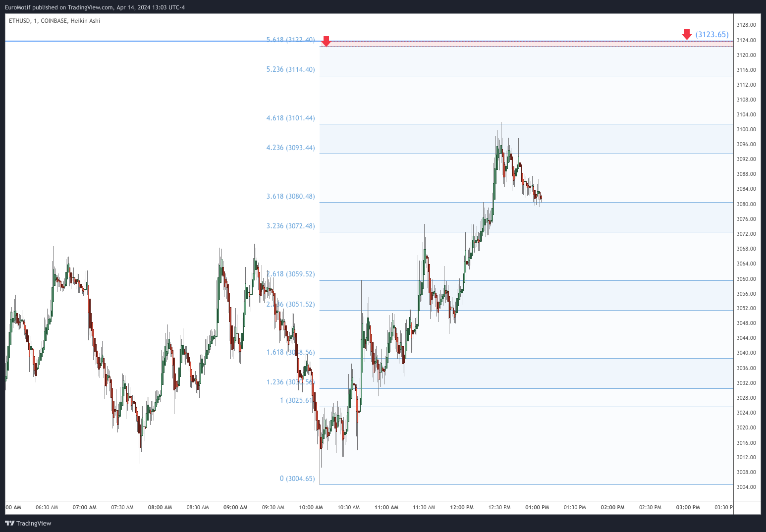
Task: Select the 3.618 (3080.48) Fibonacci label
Action: (x=290, y=196)
